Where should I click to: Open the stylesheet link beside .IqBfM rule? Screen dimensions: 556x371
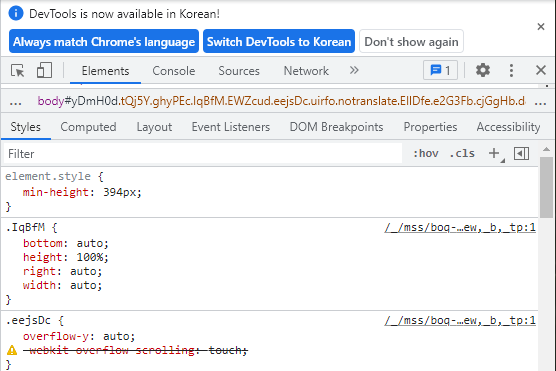point(460,227)
